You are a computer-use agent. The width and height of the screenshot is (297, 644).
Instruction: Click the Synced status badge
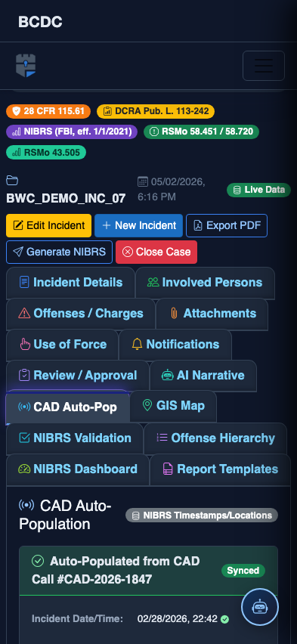coord(243,571)
